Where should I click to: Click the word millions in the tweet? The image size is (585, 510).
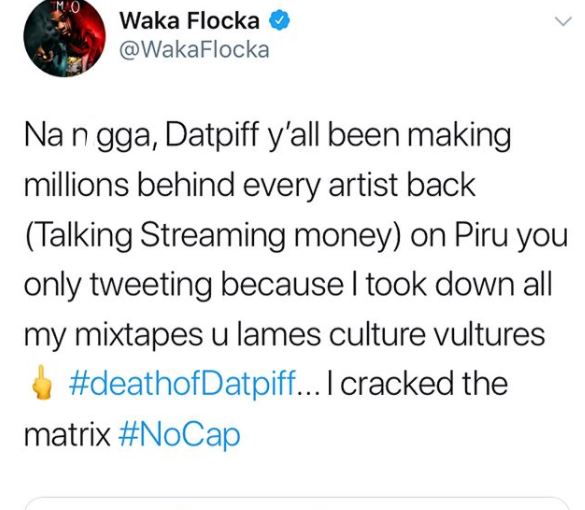(x=76, y=185)
